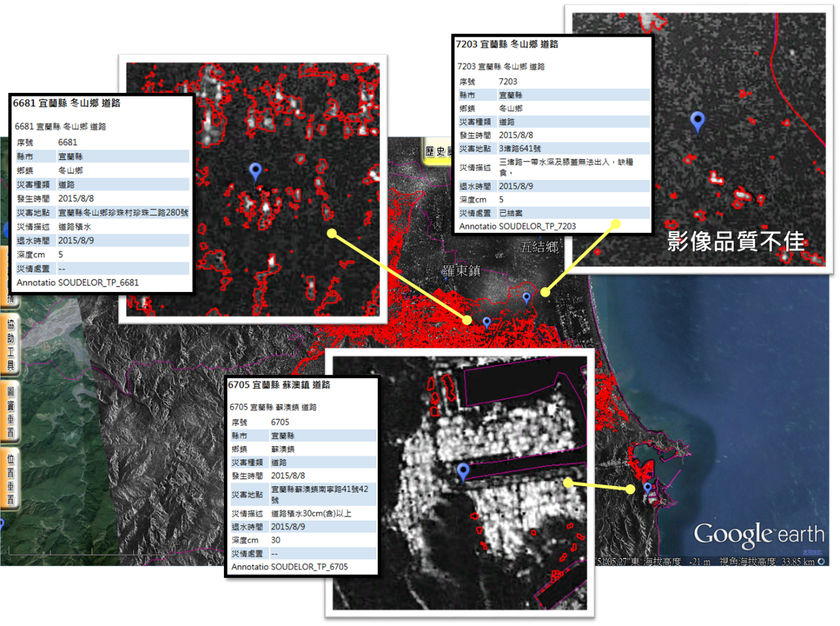Click the blue pin in the 6705 harbor inset image

click(x=463, y=471)
